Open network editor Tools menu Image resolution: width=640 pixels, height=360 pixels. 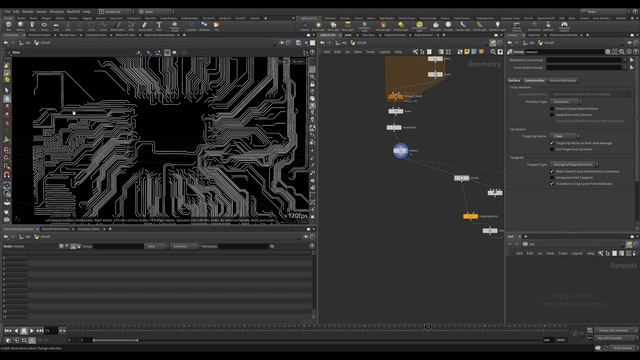tap(370, 52)
